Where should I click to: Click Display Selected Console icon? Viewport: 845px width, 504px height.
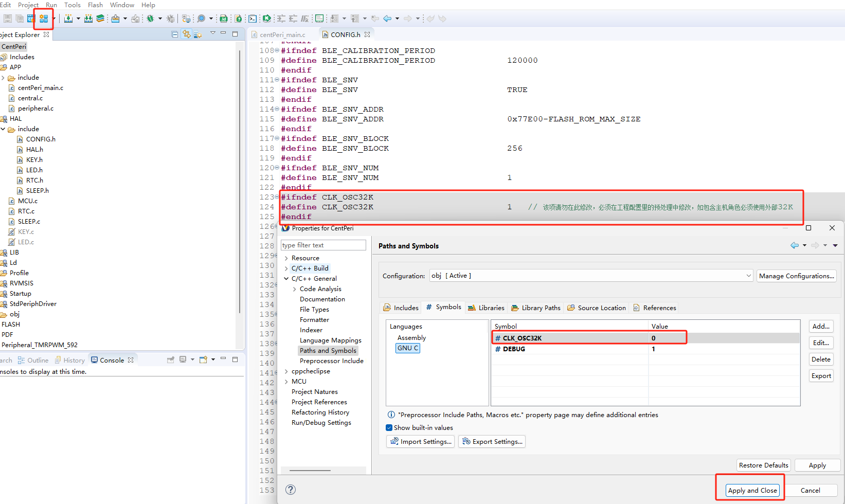pyautogui.click(x=183, y=359)
